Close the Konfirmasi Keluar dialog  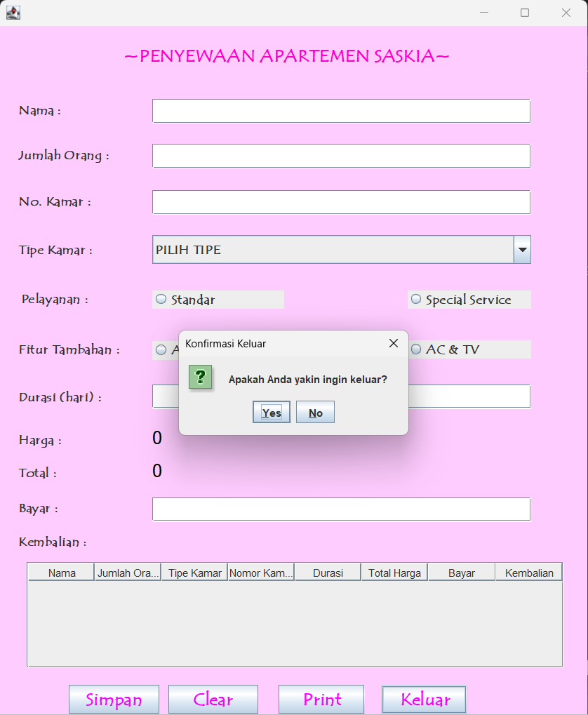(x=394, y=343)
